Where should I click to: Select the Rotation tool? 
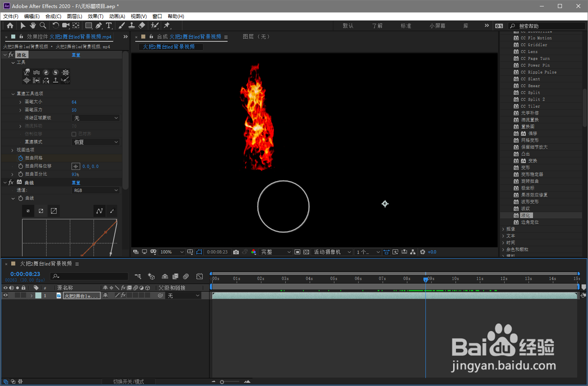point(56,25)
